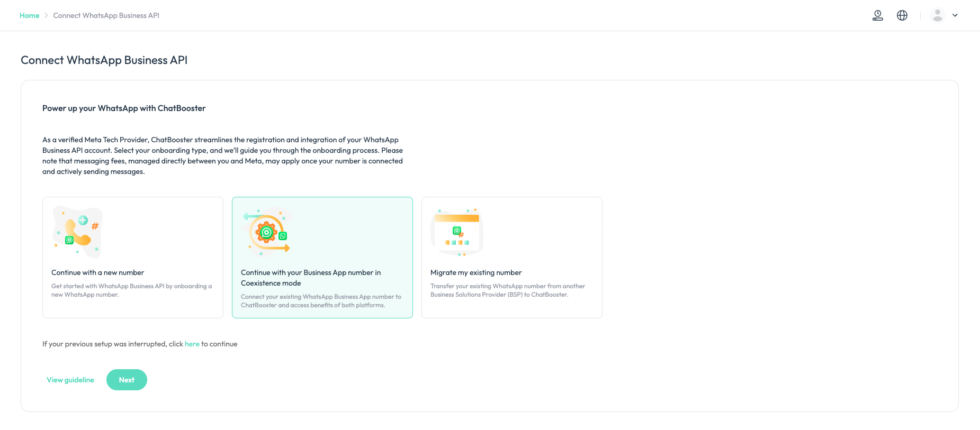
Task: Select Coexistence mode onboarding option
Action: point(322,258)
